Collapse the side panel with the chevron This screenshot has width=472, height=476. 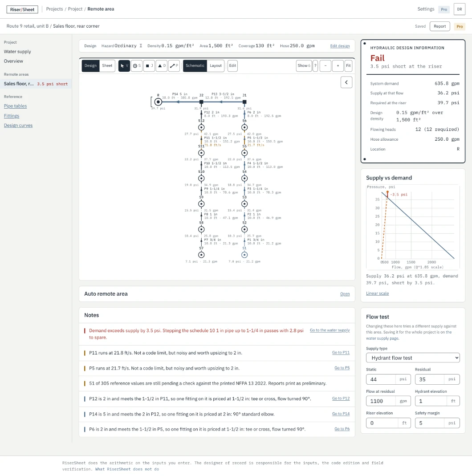[x=346, y=82]
